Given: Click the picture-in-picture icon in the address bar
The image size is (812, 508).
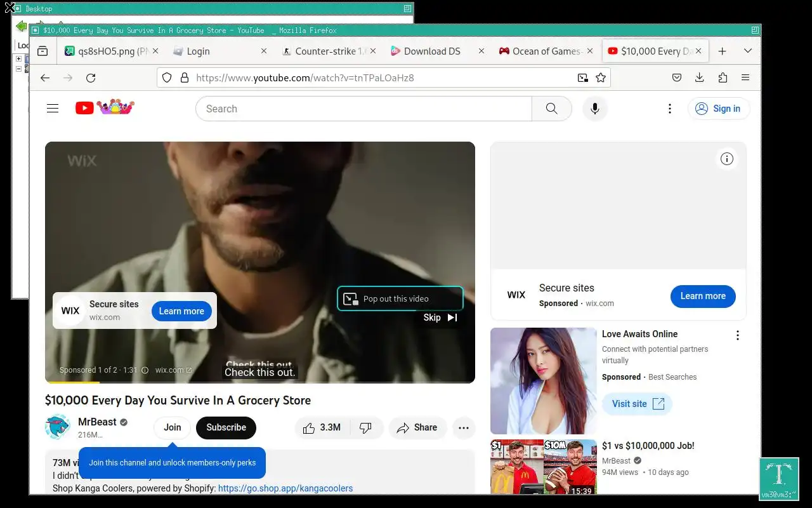Looking at the screenshot, I should point(582,77).
